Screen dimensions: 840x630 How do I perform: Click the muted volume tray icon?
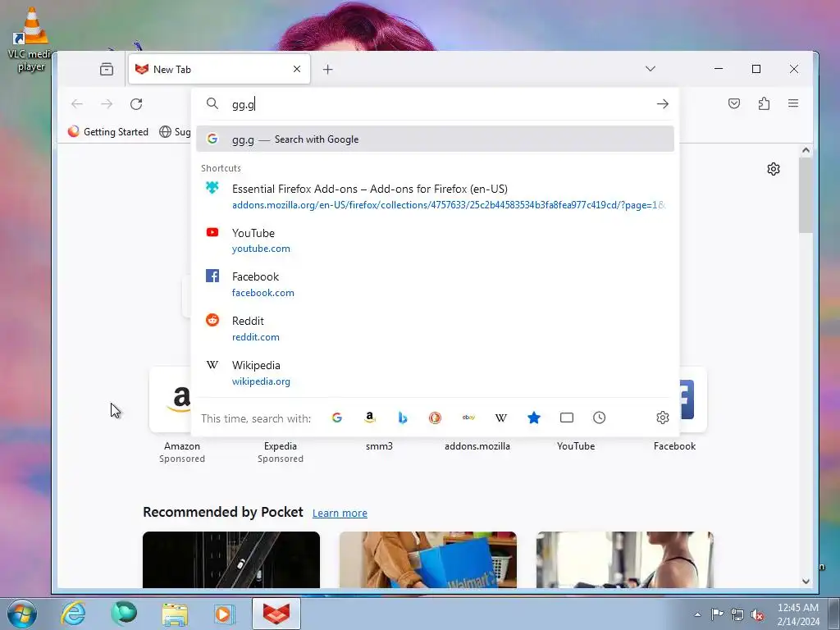[757, 615]
